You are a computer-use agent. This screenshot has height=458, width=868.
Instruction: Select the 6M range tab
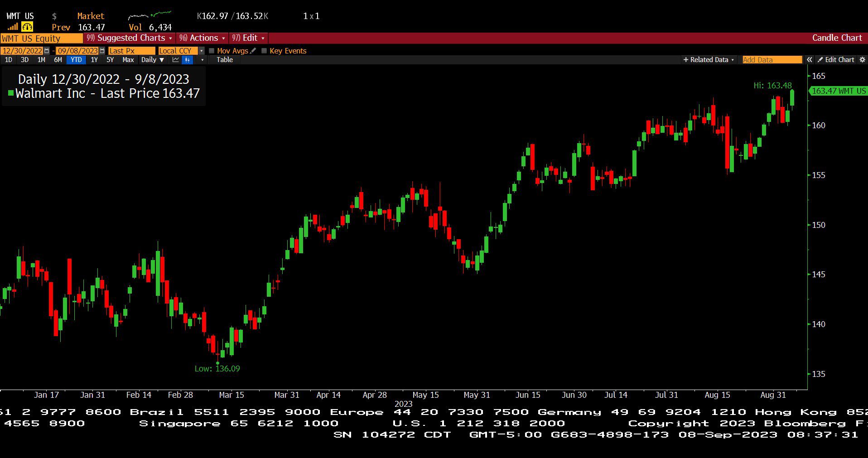pyautogui.click(x=58, y=60)
